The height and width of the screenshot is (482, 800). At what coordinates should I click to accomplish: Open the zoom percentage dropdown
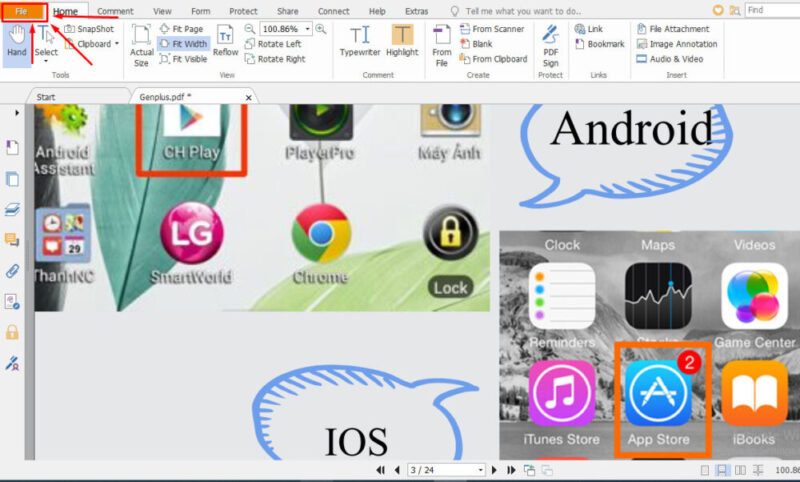[307, 29]
